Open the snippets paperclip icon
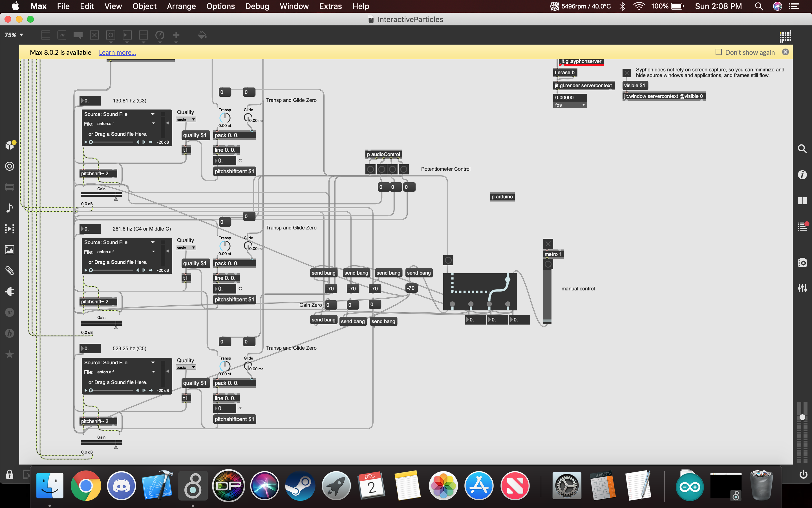 click(x=9, y=270)
